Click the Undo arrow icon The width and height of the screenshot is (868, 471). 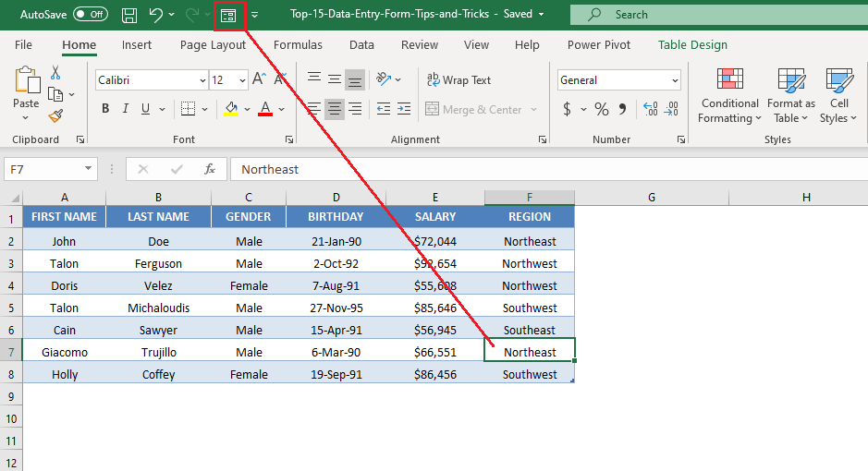coord(155,15)
